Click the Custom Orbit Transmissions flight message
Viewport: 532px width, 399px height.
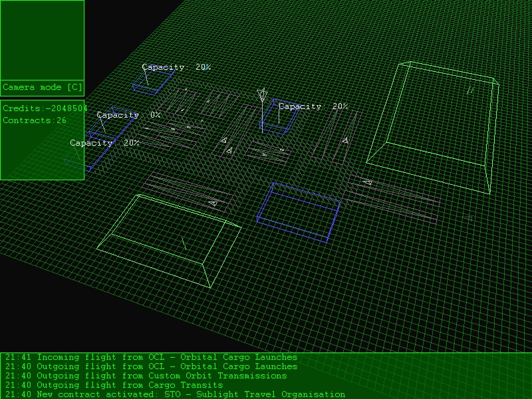146,376
